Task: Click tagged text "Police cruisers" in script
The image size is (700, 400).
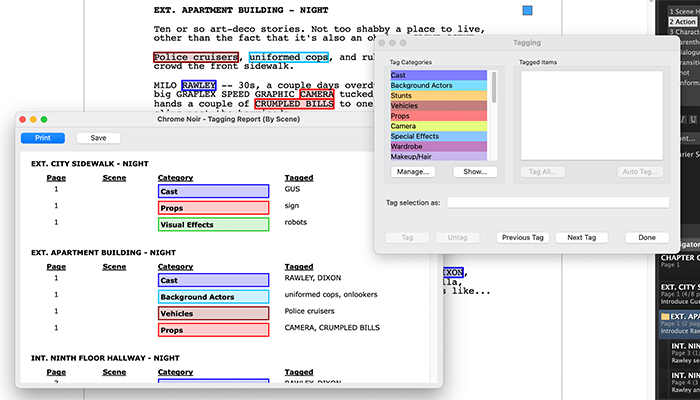Action: pyautogui.click(x=196, y=57)
